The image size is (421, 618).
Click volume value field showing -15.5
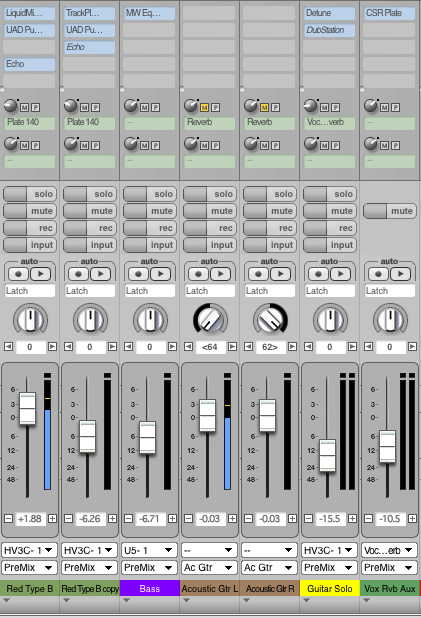click(330, 519)
